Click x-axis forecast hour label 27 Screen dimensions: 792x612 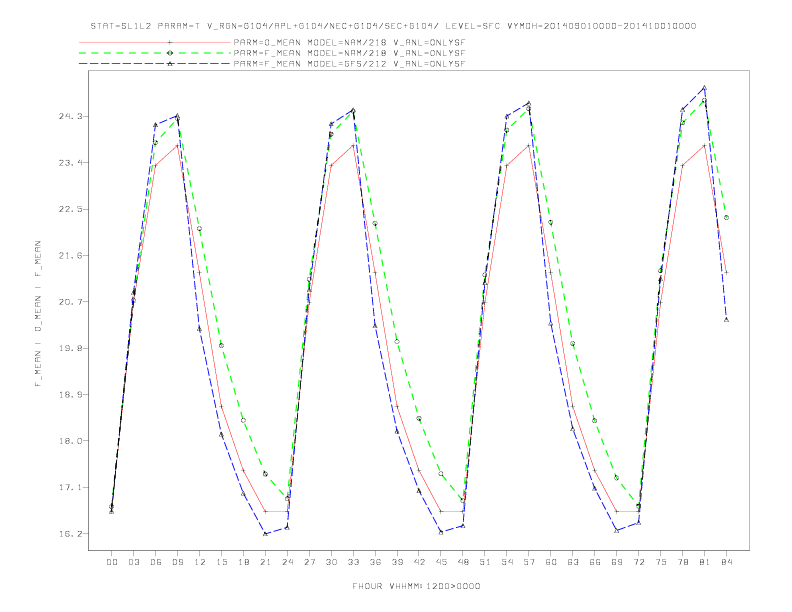tap(309, 562)
